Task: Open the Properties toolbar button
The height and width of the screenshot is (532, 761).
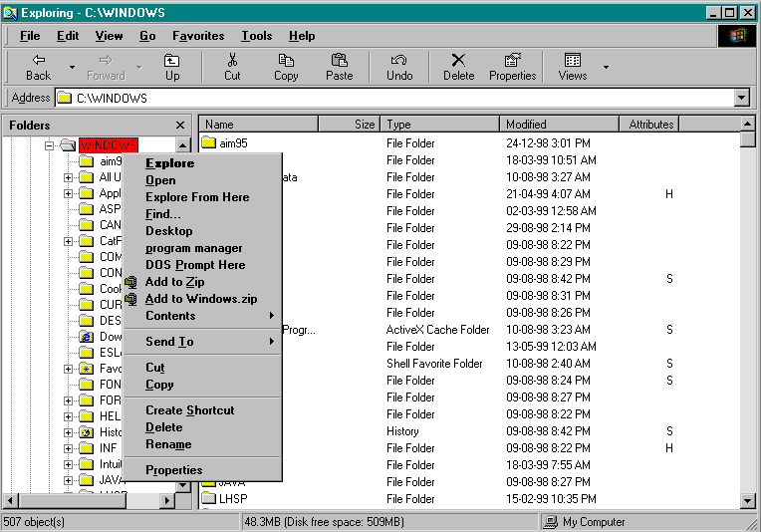Action: click(512, 67)
